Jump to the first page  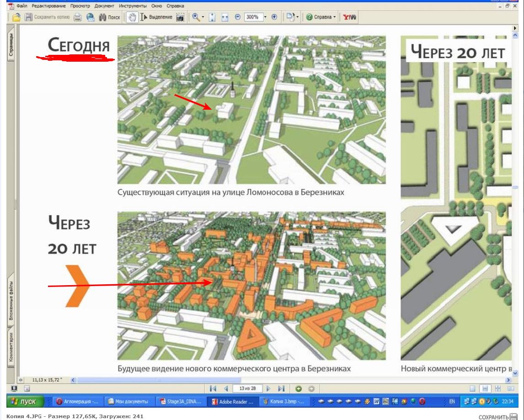213,388
